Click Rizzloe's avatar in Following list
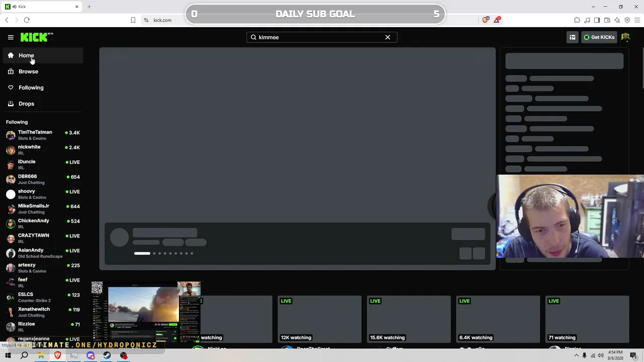The height and width of the screenshot is (362, 644). coord(11,327)
